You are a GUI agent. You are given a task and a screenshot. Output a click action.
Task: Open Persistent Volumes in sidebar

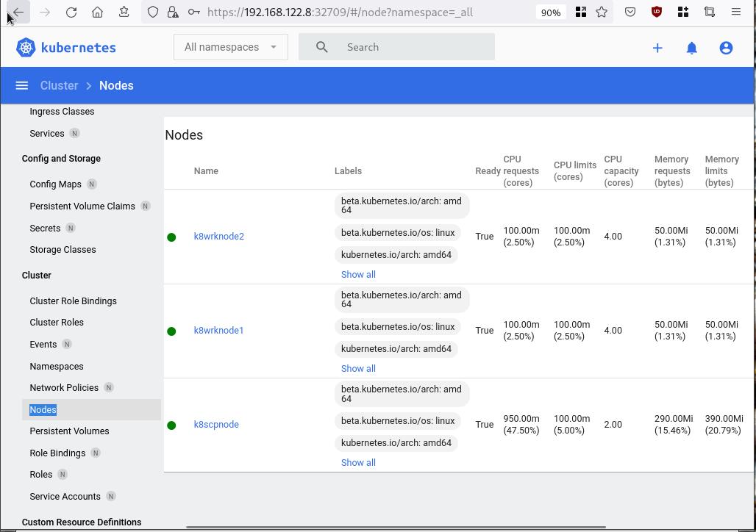point(69,431)
